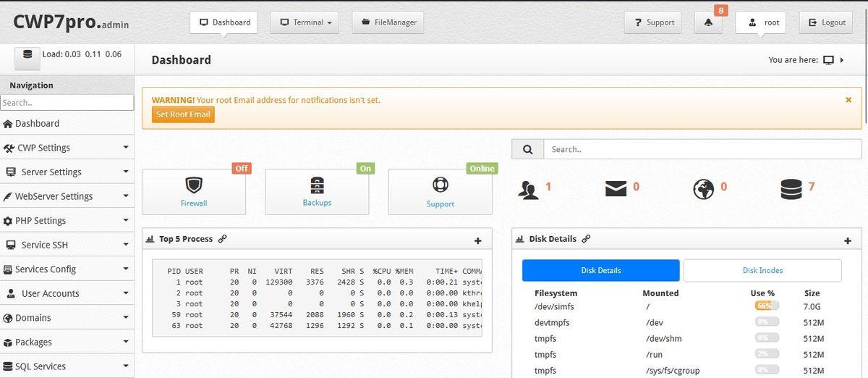Expand Top 5 Process panel with plus
The image size is (868, 378).
coord(477,240)
